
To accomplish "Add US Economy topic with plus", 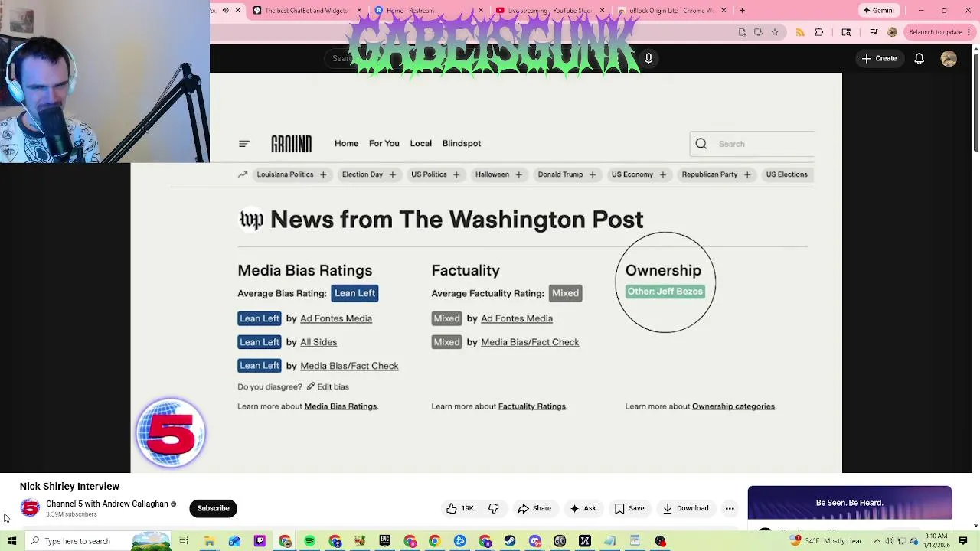I will pyautogui.click(x=663, y=174).
